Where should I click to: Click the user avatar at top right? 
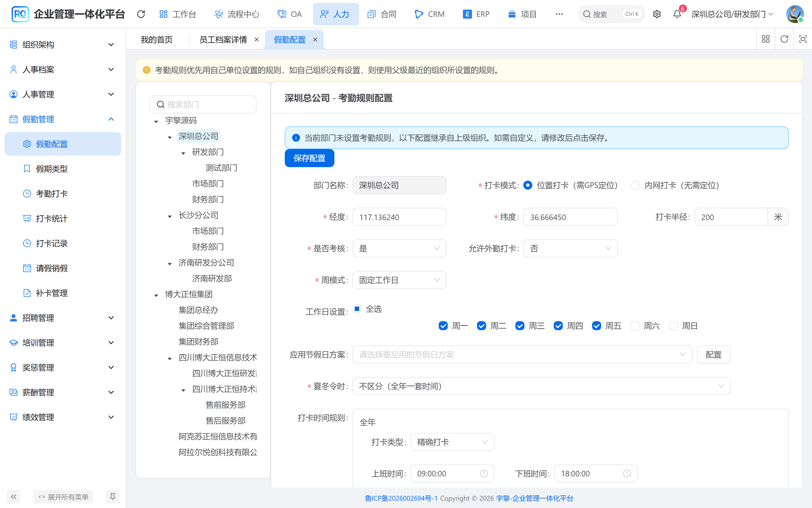coord(795,14)
